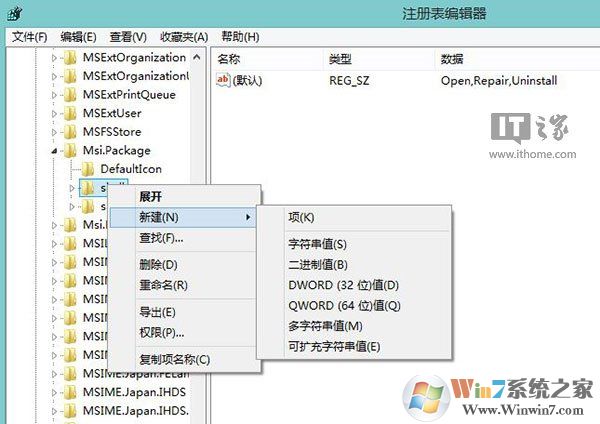Open the 查看(V) menu
This screenshot has width=600, height=424.
pos(128,37)
